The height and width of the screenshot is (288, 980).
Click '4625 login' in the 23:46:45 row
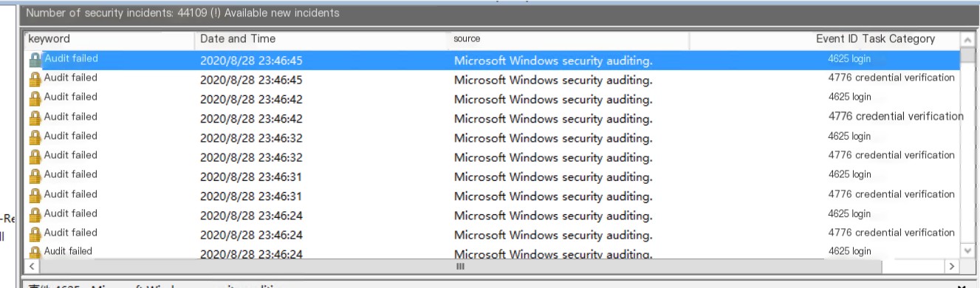[849, 58]
